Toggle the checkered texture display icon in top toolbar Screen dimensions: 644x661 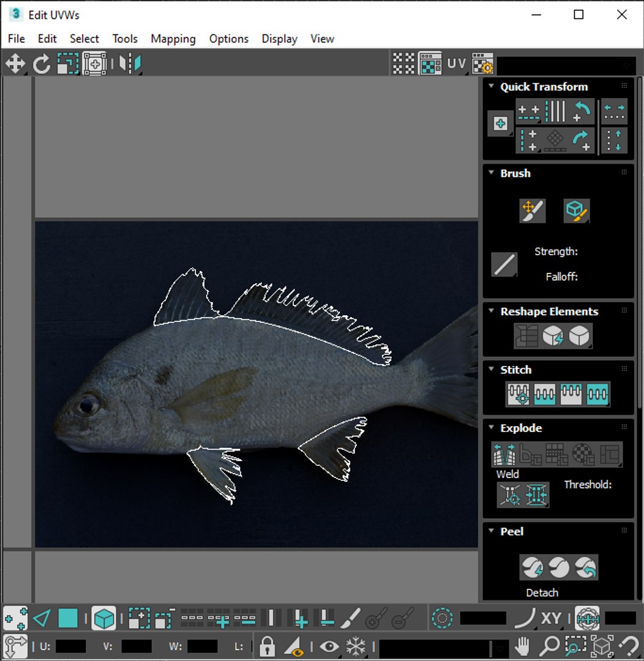(430, 64)
